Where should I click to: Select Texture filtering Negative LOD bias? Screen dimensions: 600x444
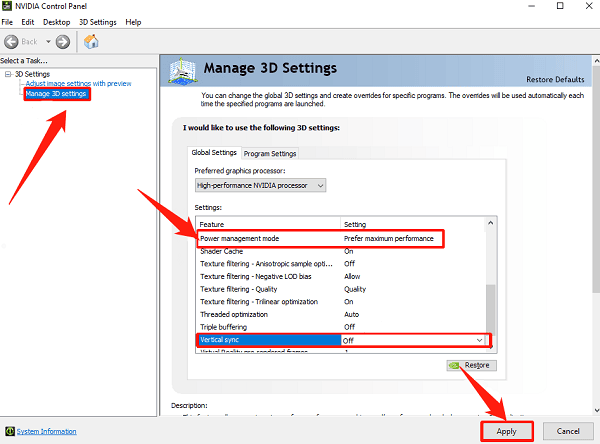point(341,276)
